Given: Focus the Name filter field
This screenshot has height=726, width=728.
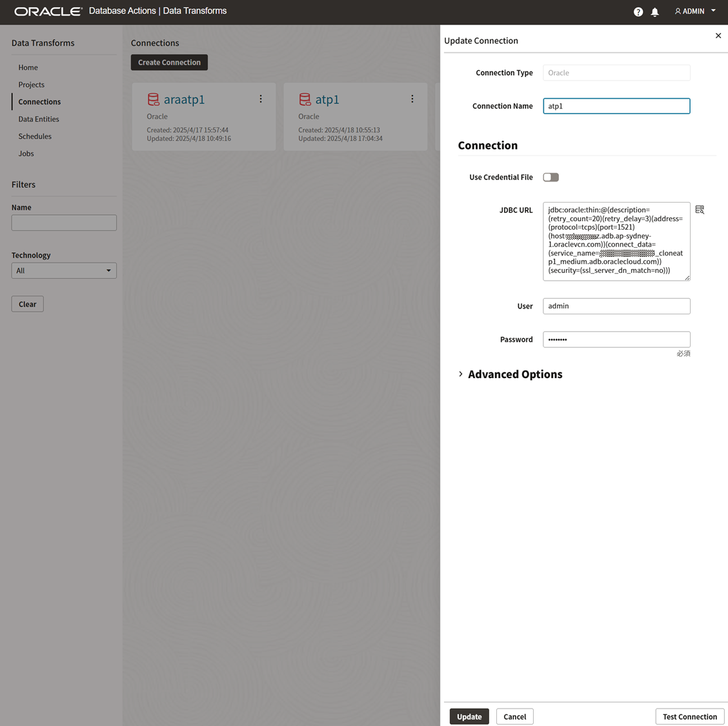Looking at the screenshot, I should (64, 223).
